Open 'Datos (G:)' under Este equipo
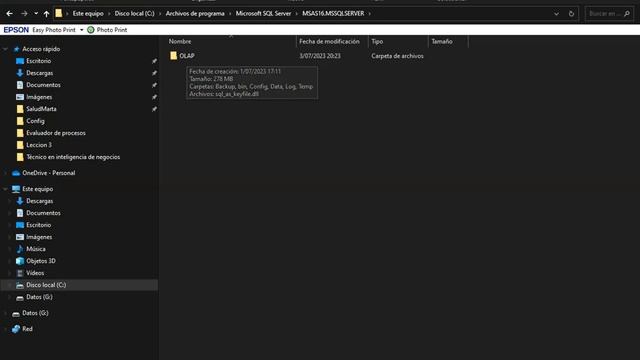The image size is (640, 360). (39, 297)
